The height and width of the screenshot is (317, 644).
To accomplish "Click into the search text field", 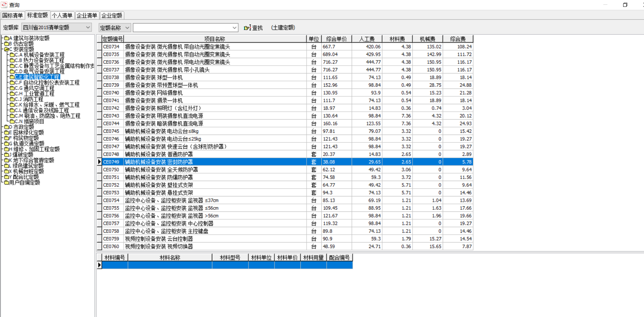I will tap(182, 28).
